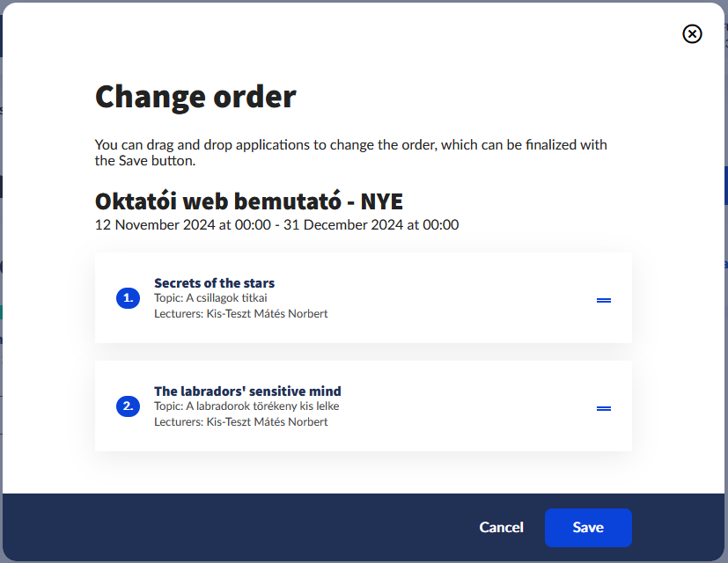Viewport: 728px width, 563px height.
Task: Click the number 2 position badge
Action: coord(128,406)
